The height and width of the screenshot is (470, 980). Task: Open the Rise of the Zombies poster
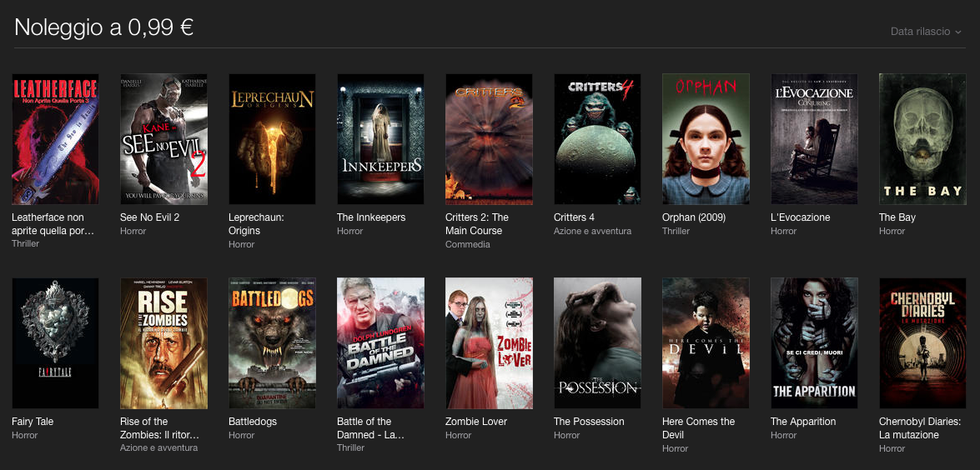point(163,343)
